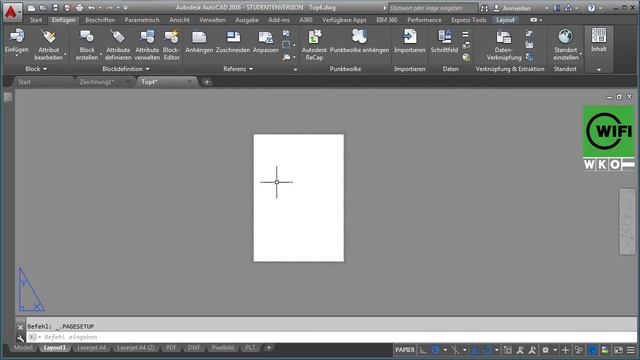Open dropdown arrow next to polar tracking circle
Screen dimensions: 640x360
point(445,350)
